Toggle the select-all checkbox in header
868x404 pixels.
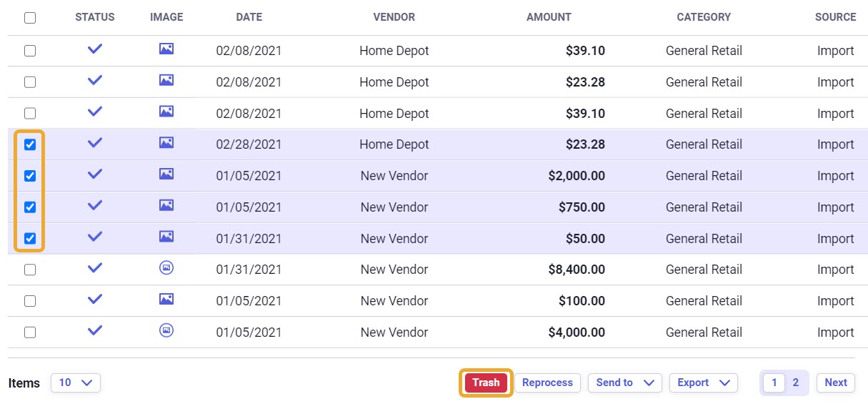[x=30, y=18]
